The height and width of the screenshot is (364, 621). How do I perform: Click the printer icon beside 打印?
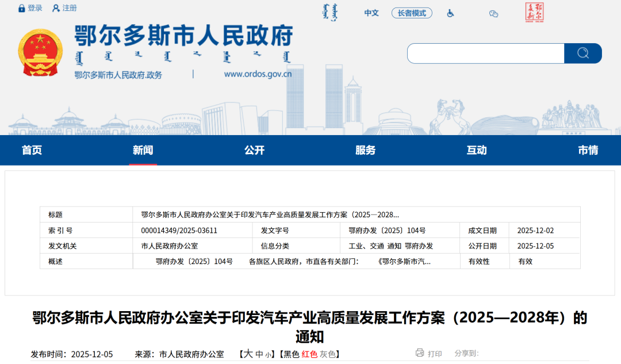point(420,353)
